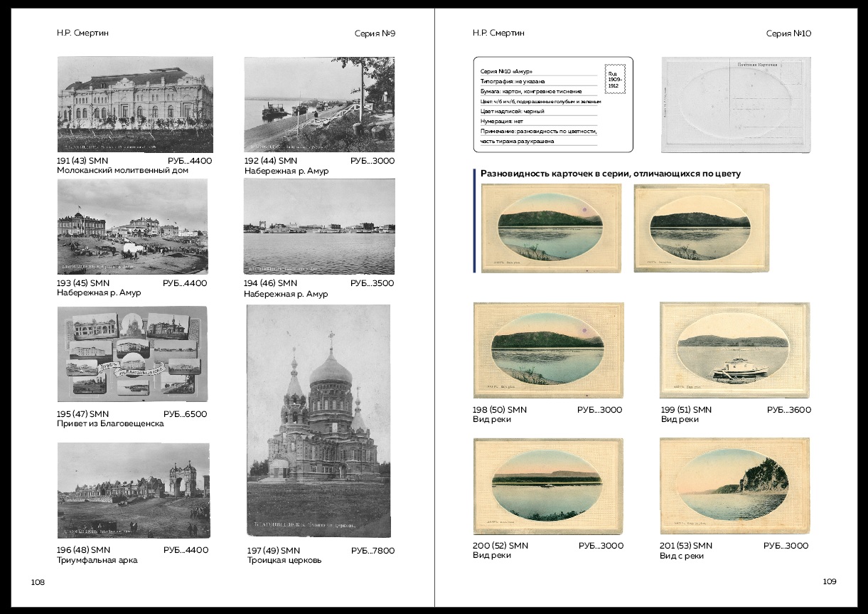Click the heading 'Разновидность карточек в серии'
This screenshot has height=614, width=868.
(x=611, y=174)
